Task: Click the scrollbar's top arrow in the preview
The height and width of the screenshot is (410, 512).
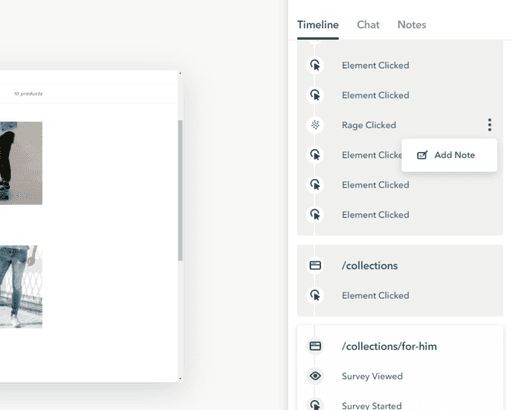Action: coord(180,73)
